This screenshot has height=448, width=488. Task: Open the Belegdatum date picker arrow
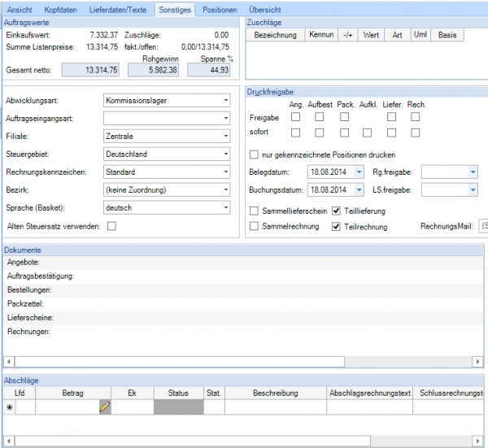pos(359,172)
